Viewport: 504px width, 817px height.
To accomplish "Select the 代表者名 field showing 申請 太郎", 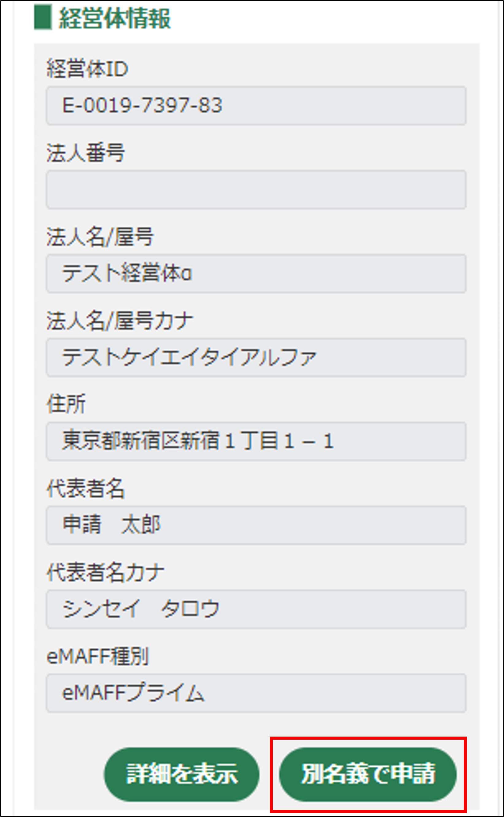I will tap(256, 525).
